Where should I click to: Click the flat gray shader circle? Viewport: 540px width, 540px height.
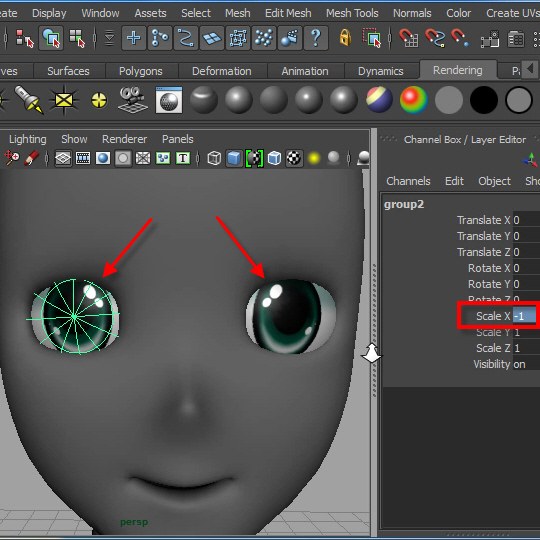[449, 100]
